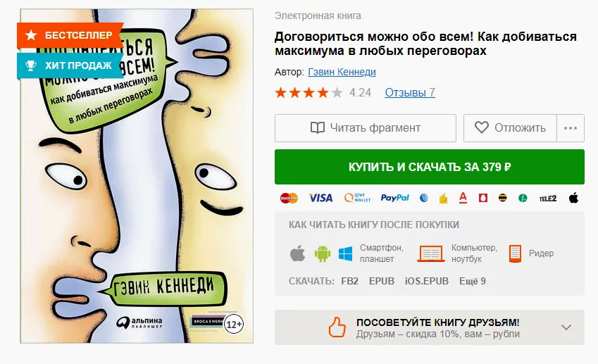Click the orange e-reader device icon
Screen dimensions: 598x364
point(515,253)
